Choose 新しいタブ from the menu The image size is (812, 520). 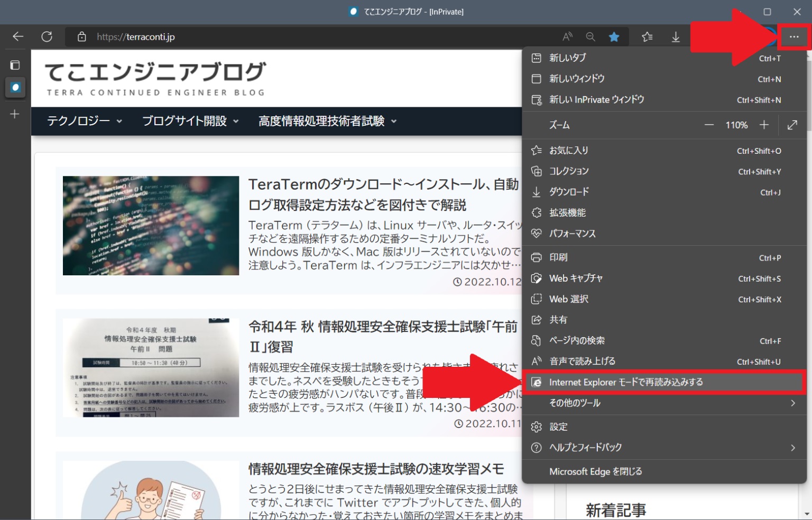point(568,58)
